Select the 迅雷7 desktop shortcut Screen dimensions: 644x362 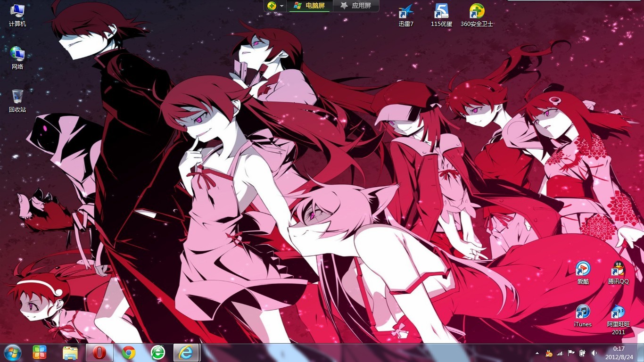pos(406,15)
